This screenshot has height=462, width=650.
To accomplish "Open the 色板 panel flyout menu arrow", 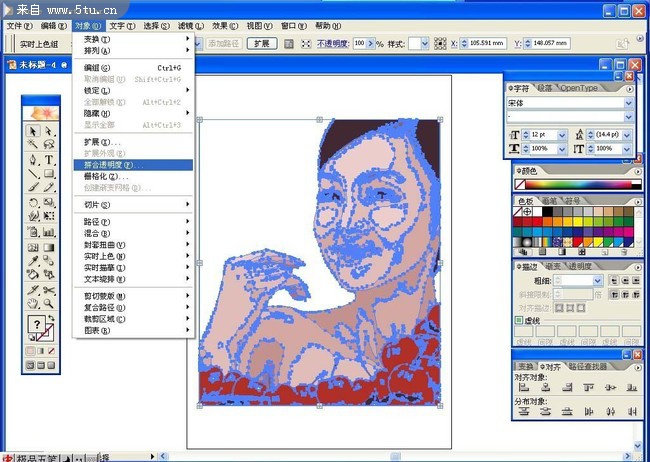I will (638, 201).
